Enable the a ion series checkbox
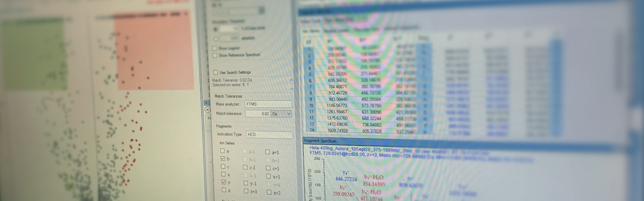 click(x=223, y=151)
